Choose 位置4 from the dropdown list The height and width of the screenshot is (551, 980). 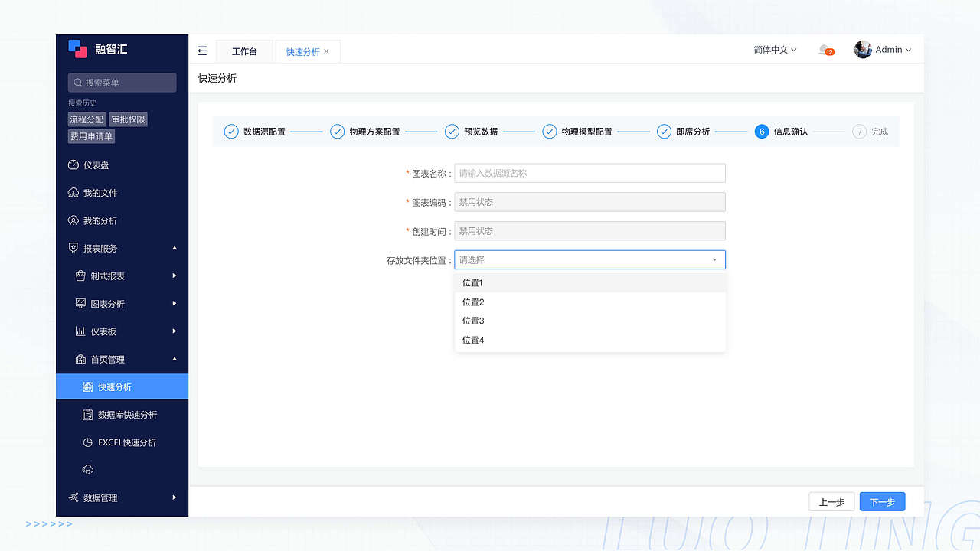590,341
